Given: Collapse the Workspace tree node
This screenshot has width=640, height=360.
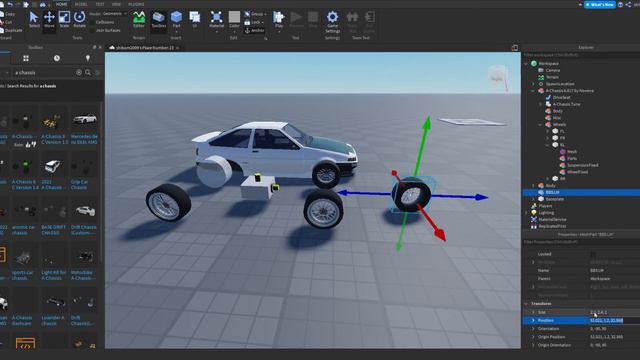Looking at the screenshot, I should coord(526,64).
